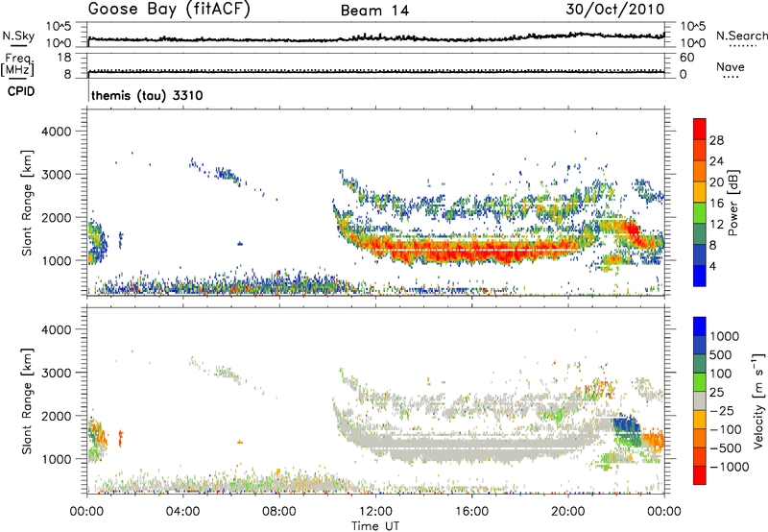
Task: Click the '25' label on velocity color bar
Action: tap(716, 392)
